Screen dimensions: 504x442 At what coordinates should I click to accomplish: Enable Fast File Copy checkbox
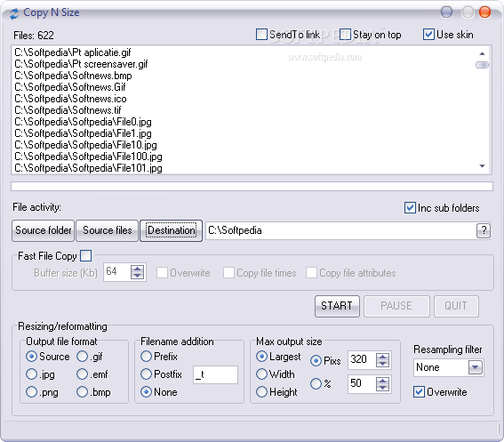86,256
